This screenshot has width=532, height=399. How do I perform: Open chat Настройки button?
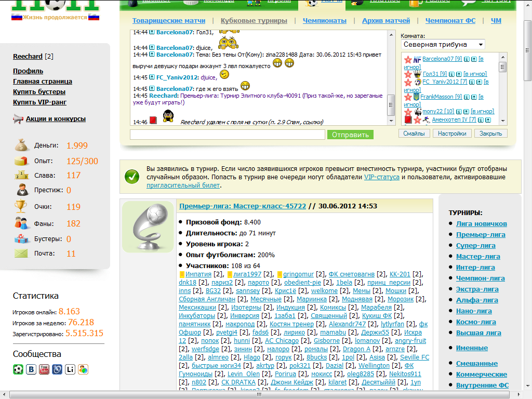click(x=451, y=134)
